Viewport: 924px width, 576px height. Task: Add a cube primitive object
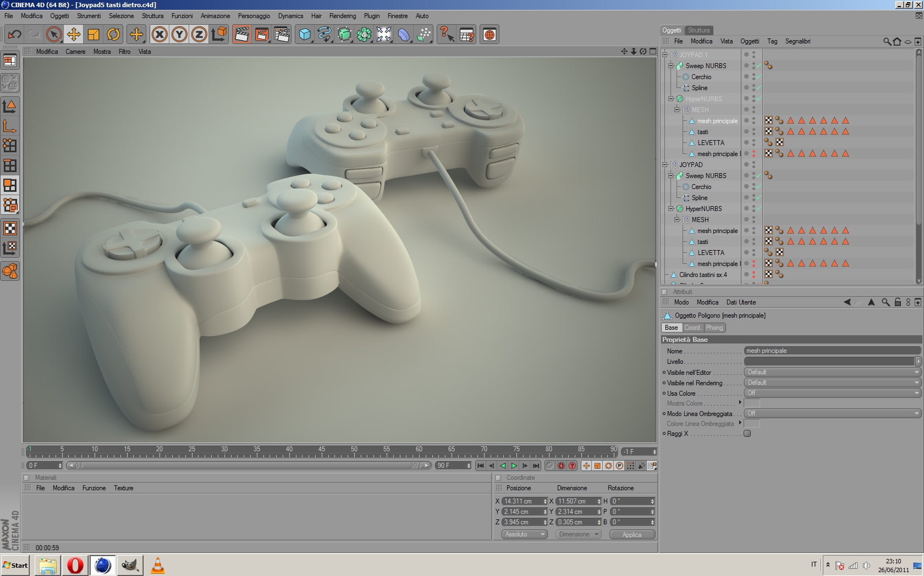(x=305, y=35)
